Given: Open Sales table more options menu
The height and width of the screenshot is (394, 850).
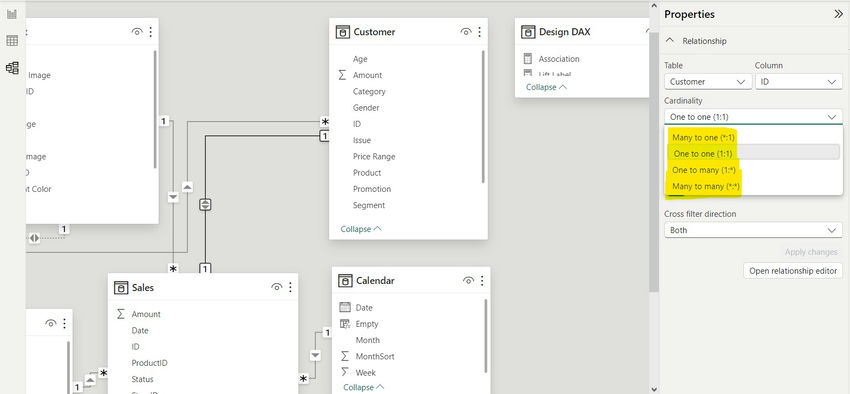Looking at the screenshot, I should click(291, 287).
